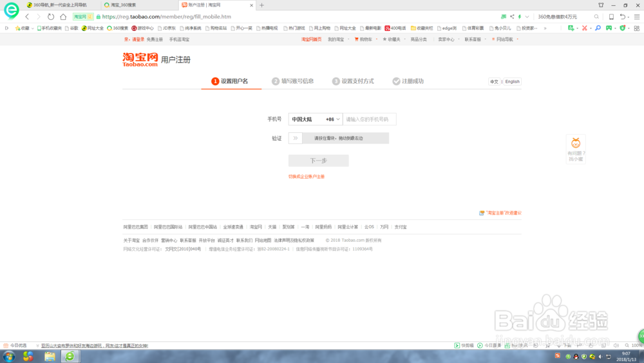644x363 pixels.
Task: Click the green page-add extension icon
Action: pyautogui.click(x=571, y=28)
